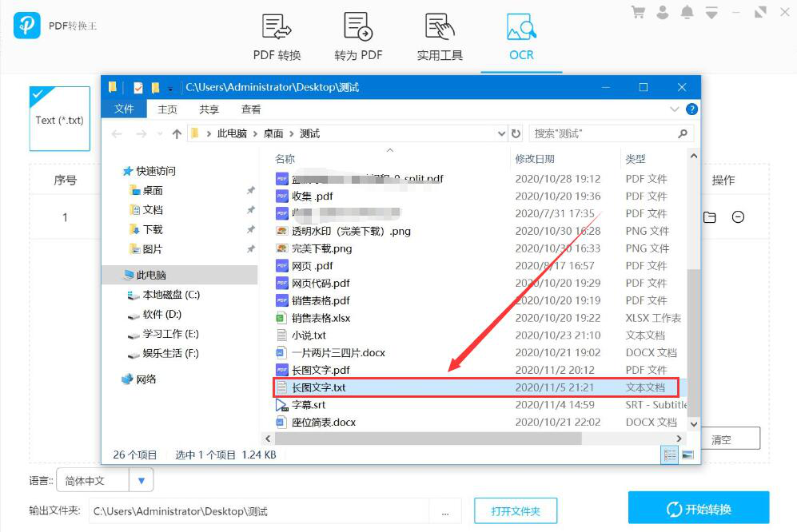This screenshot has width=797, height=532.
Task: Click the vertical scrollbar down arrow
Action: point(694,424)
